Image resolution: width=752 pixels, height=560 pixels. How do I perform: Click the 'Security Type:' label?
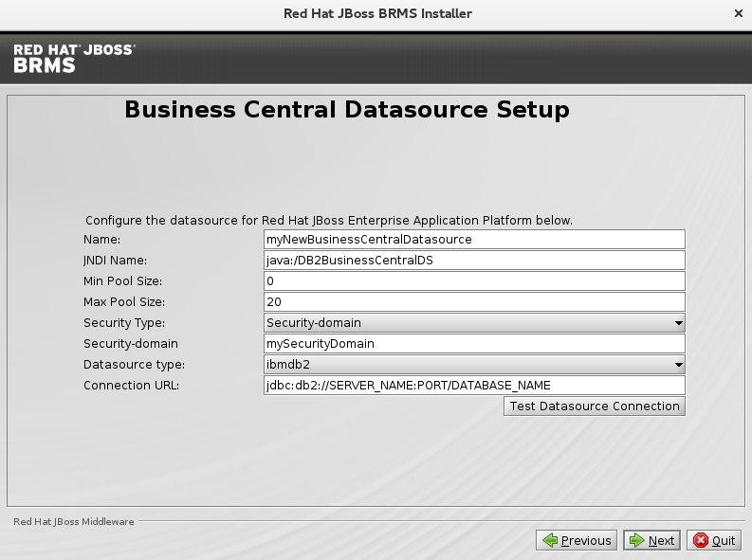[124, 323]
